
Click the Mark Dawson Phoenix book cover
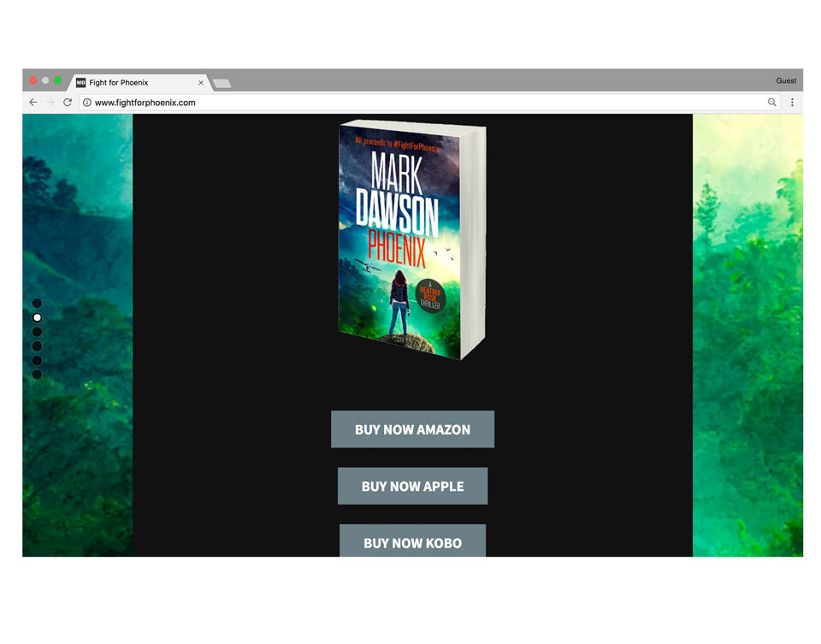tap(412, 240)
